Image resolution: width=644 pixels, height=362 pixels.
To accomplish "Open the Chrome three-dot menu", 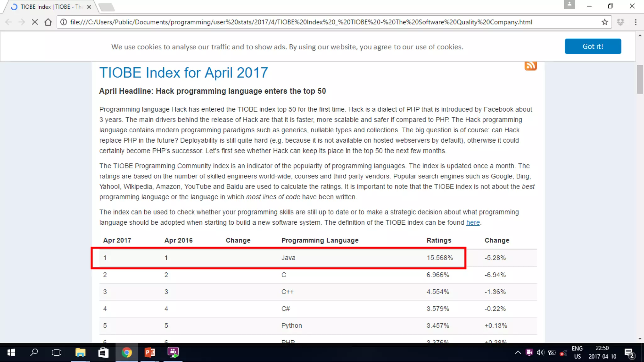I will [x=636, y=22].
